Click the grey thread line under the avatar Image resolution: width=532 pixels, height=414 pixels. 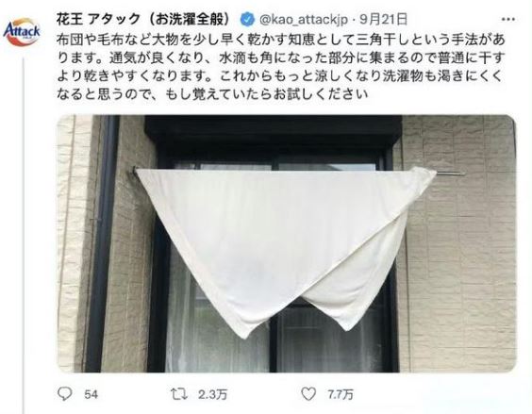click(x=23, y=236)
